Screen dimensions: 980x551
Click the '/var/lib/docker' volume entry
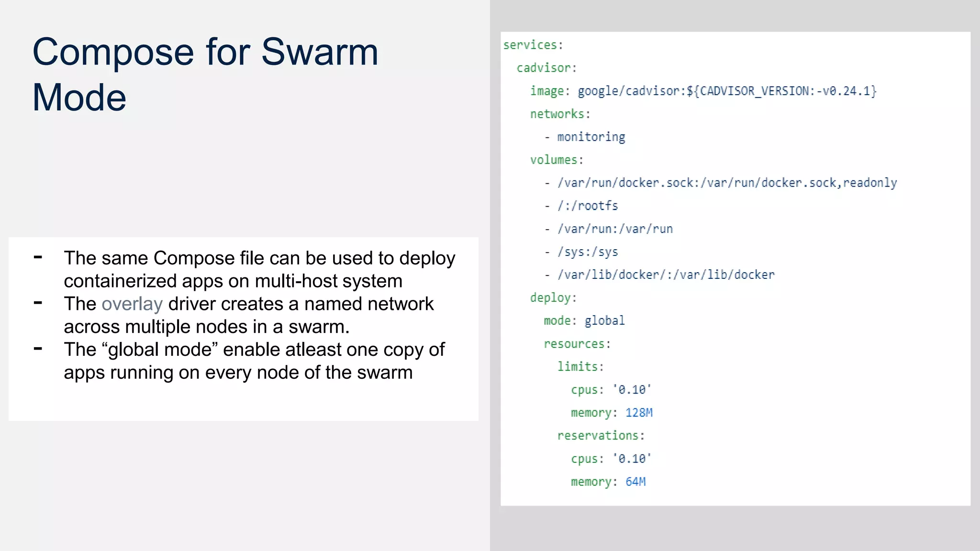tap(665, 275)
